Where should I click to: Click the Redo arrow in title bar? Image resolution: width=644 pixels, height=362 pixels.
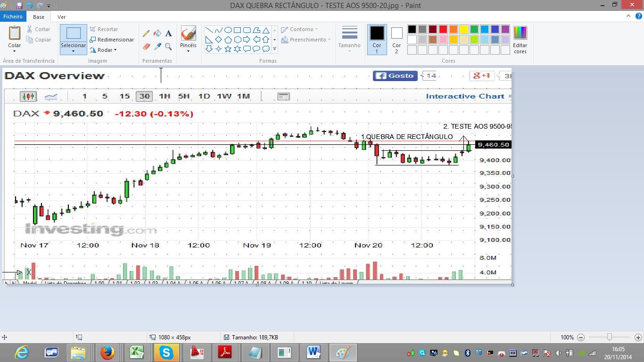click(x=40, y=5)
